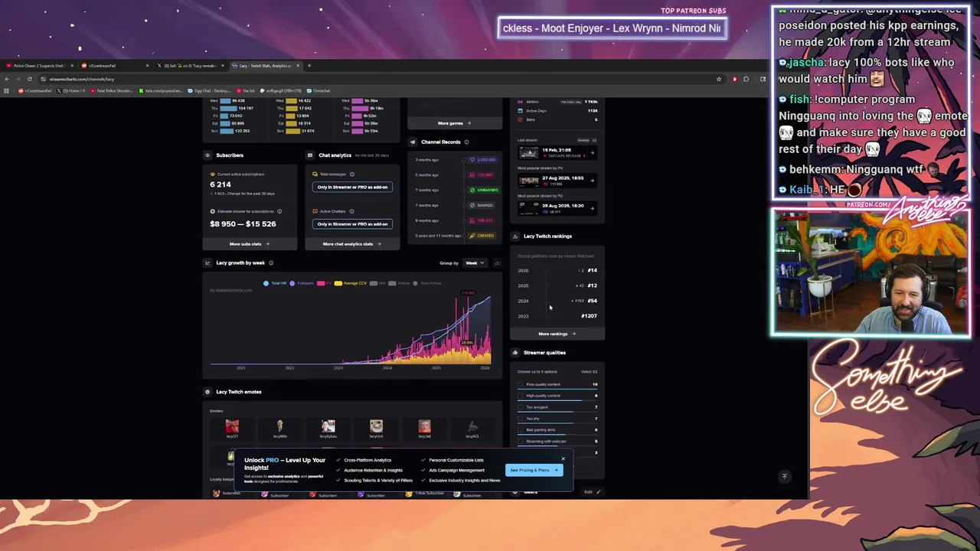Click the 2 000 000 followers channel record badge

483,160
